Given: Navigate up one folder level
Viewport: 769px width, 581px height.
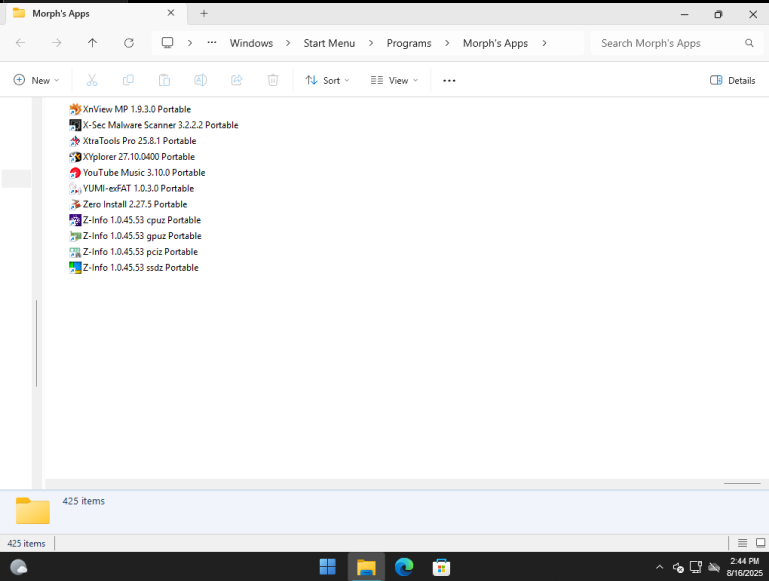Looking at the screenshot, I should 92,43.
